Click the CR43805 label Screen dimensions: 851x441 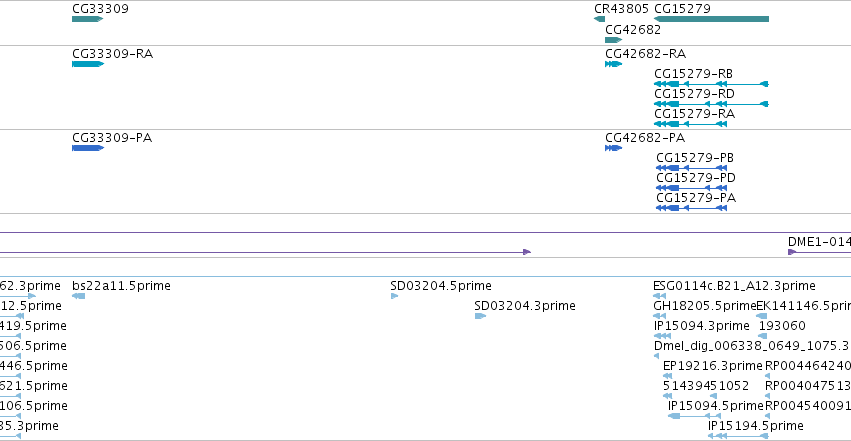click(621, 9)
